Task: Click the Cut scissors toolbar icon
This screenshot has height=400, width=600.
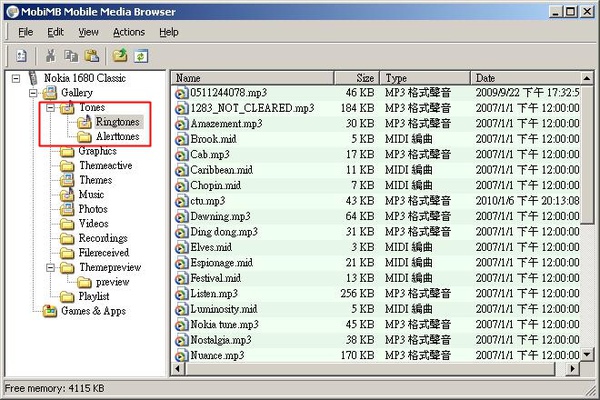Action: click(x=50, y=56)
